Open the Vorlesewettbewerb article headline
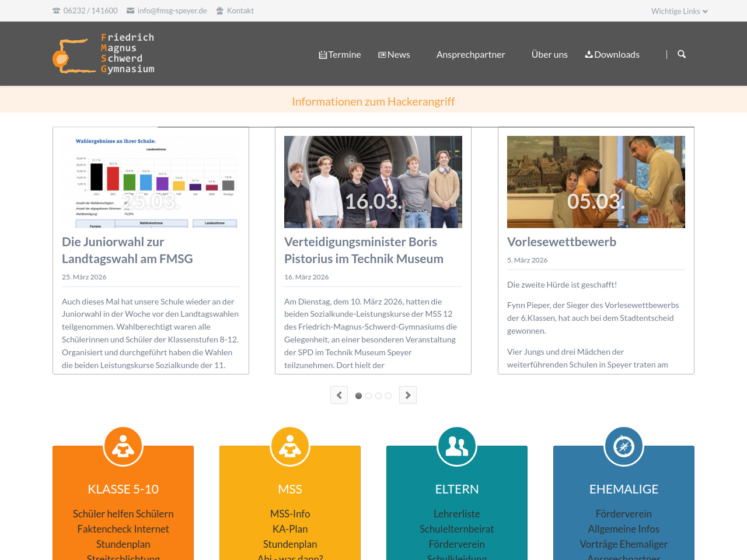 tap(561, 242)
